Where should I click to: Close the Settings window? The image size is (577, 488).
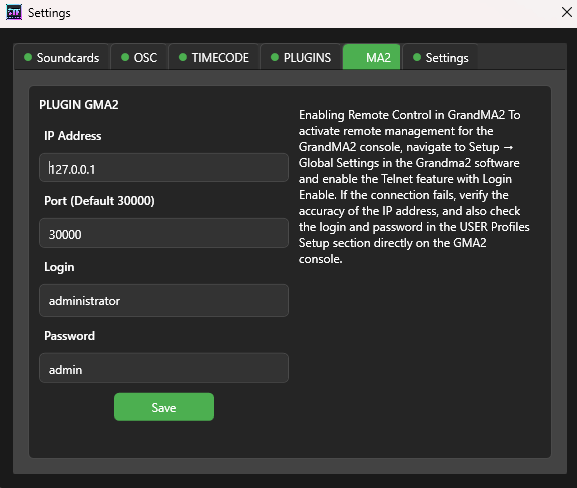coord(567,13)
